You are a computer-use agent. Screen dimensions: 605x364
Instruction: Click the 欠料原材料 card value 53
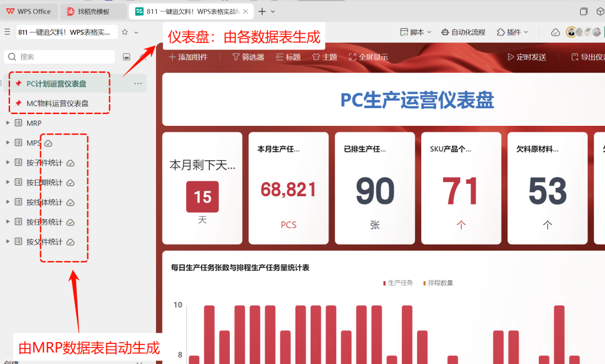pyautogui.click(x=548, y=191)
